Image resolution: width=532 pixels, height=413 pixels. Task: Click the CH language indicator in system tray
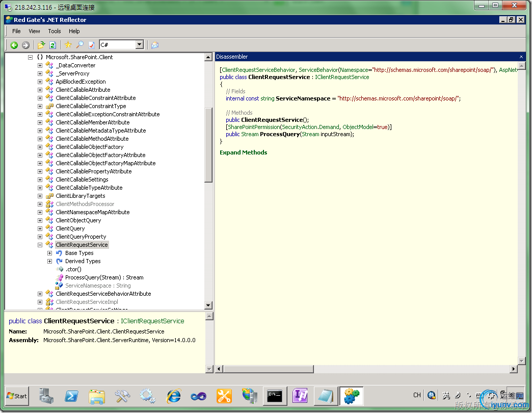[x=417, y=395]
